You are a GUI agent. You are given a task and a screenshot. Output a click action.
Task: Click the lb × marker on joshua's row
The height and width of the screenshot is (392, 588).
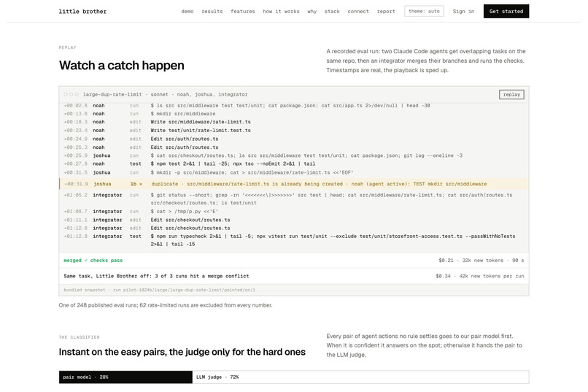136,184
